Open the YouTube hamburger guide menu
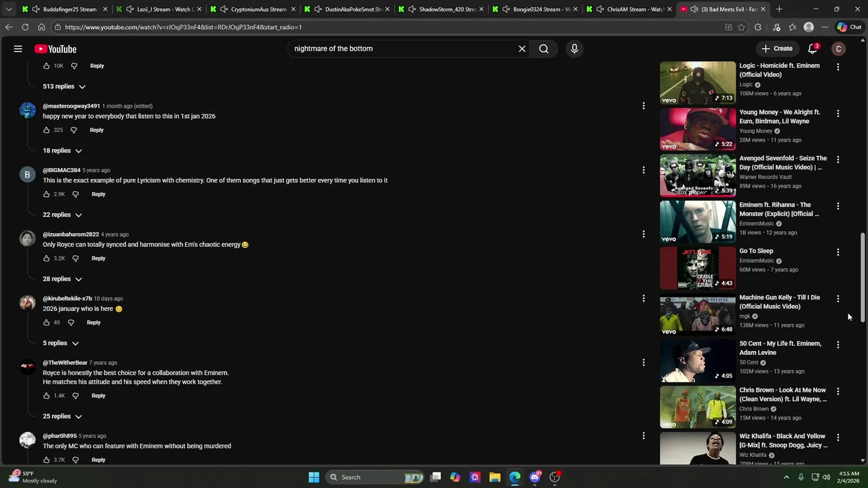868x488 pixels. [18, 49]
